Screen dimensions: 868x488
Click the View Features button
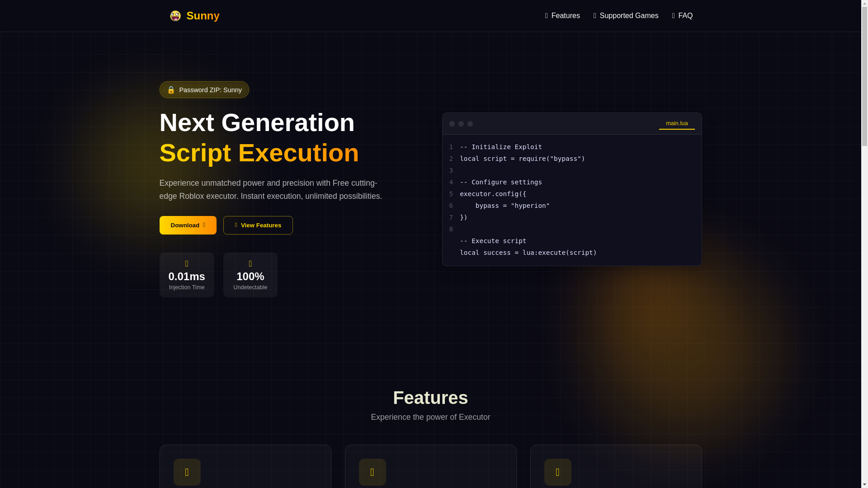coord(258,225)
